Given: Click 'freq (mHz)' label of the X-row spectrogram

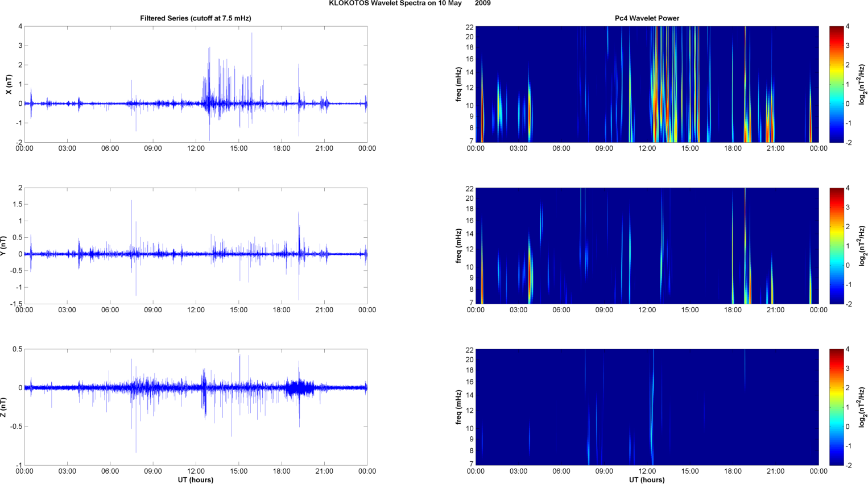Looking at the screenshot, I should pos(458,84).
